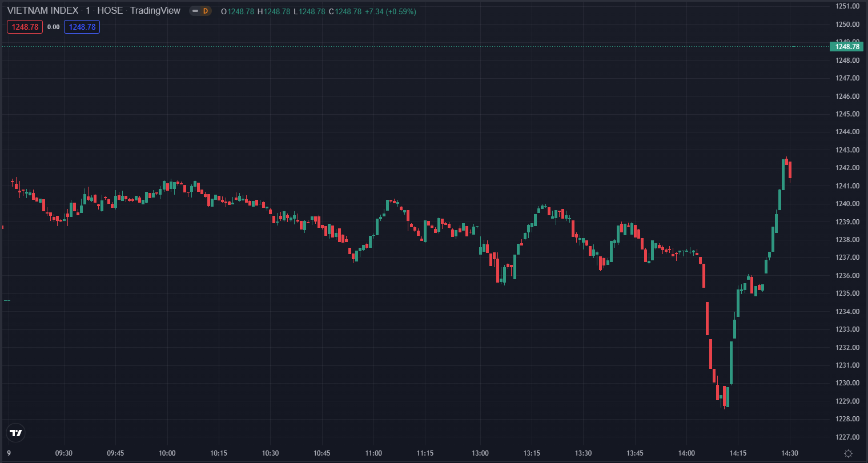Screen dimensions: 868x463
Task: Click 1240.00 on the price scale
Action: [847, 204]
